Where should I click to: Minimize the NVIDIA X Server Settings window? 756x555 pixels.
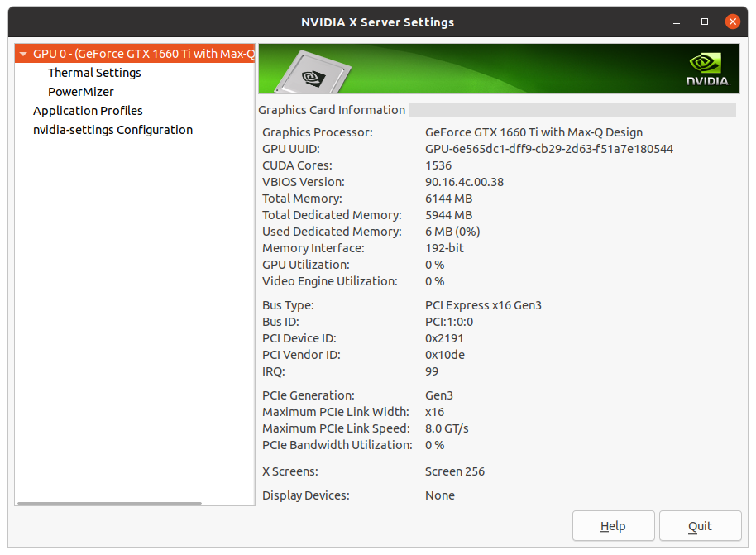pos(677,22)
